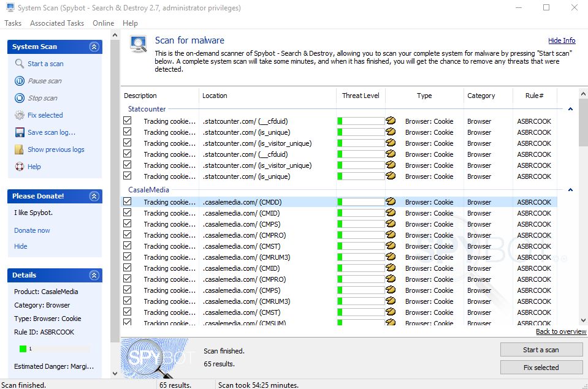Click '65 results.' in the status bar
The height and width of the screenshot is (389, 588).
175,385
